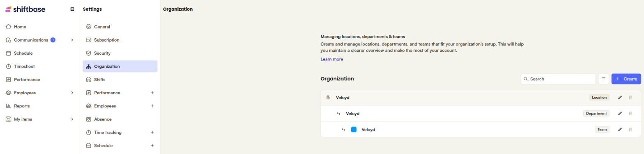
Task: Click inside the Search field
Action: [558, 79]
